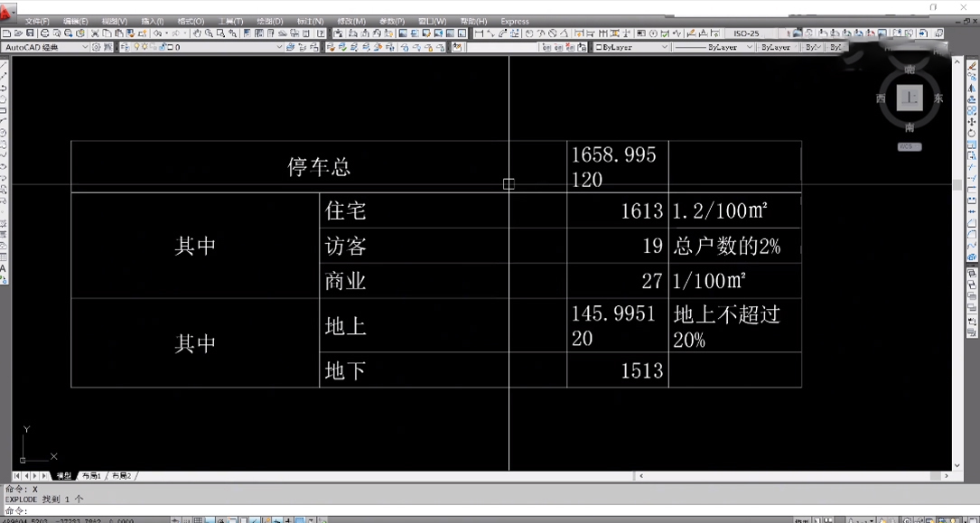980x523 pixels.
Task: Select the Zoom Window tool
Action: 220,33
